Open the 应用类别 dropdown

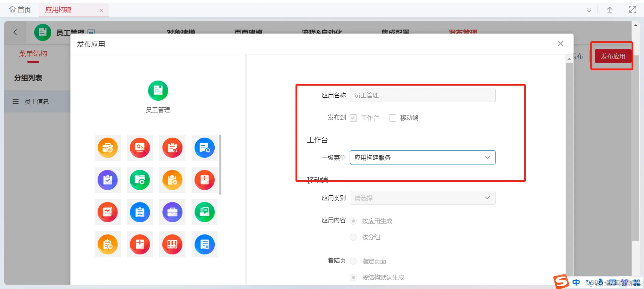423,198
